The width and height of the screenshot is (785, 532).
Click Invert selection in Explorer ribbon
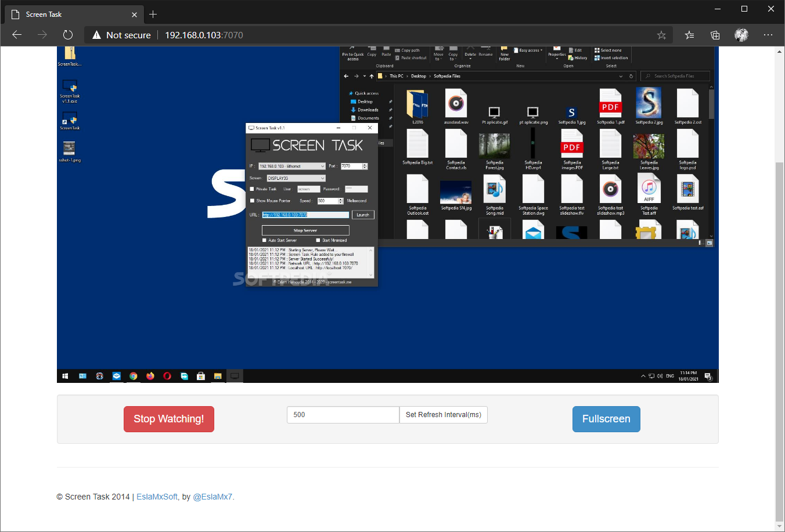click(611, 58)
